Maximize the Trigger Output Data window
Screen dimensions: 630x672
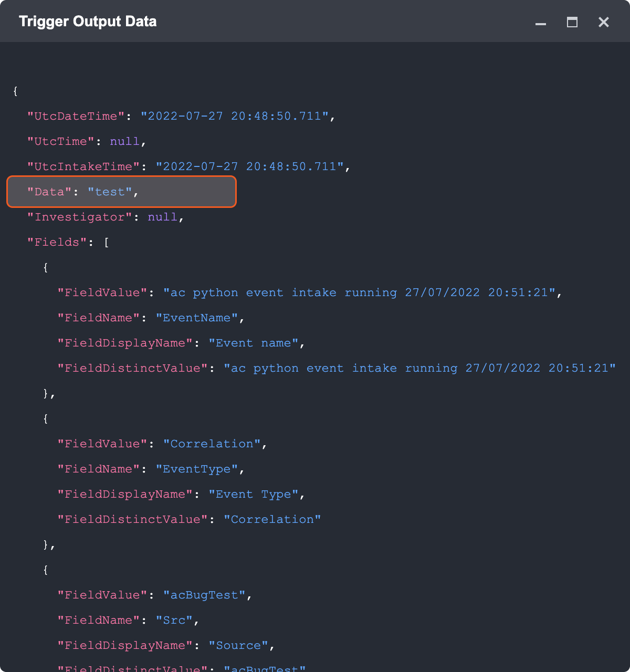572,22
